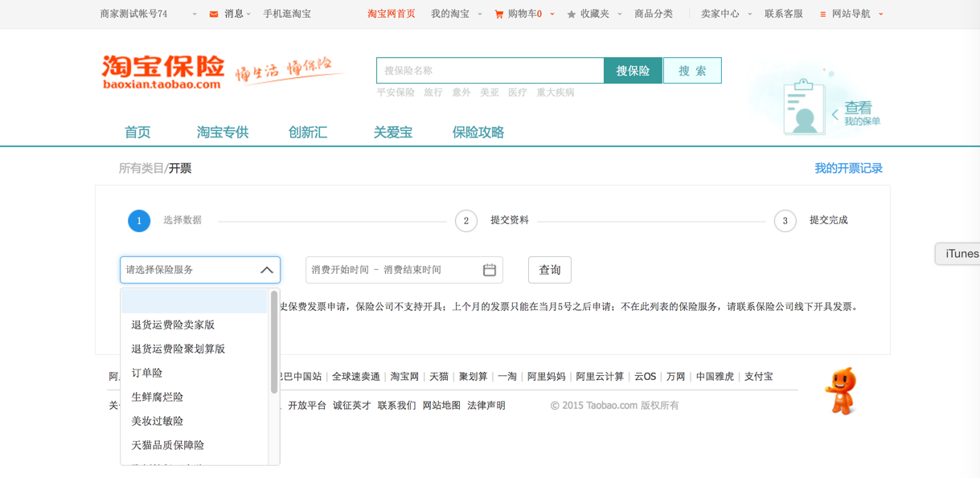Image resolution: width=980 pixels, height=478 pixels.
Task: Select hot keyword 医疗
Action: (x=518, y=92)
